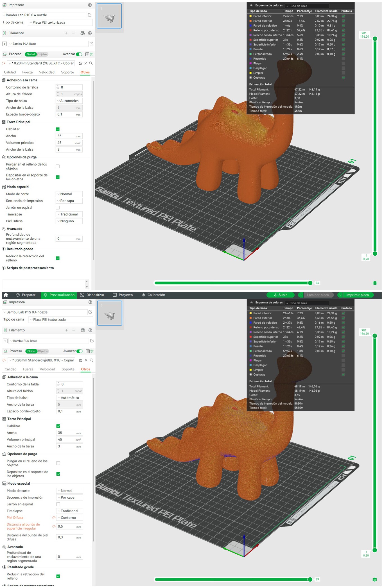Viewport: 384px width, 588px height.
Task: Toggle Avanzar switch in upper screenshot
Action: (79, 54)
